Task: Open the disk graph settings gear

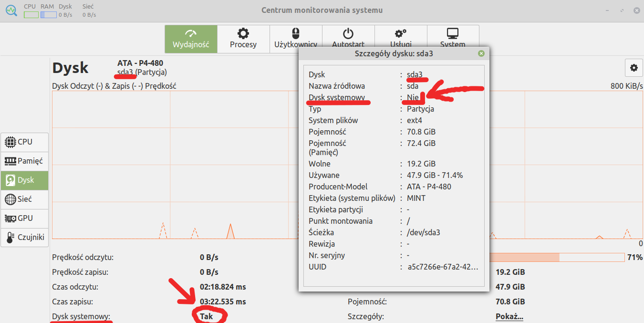Action: [x=634, y=68]
